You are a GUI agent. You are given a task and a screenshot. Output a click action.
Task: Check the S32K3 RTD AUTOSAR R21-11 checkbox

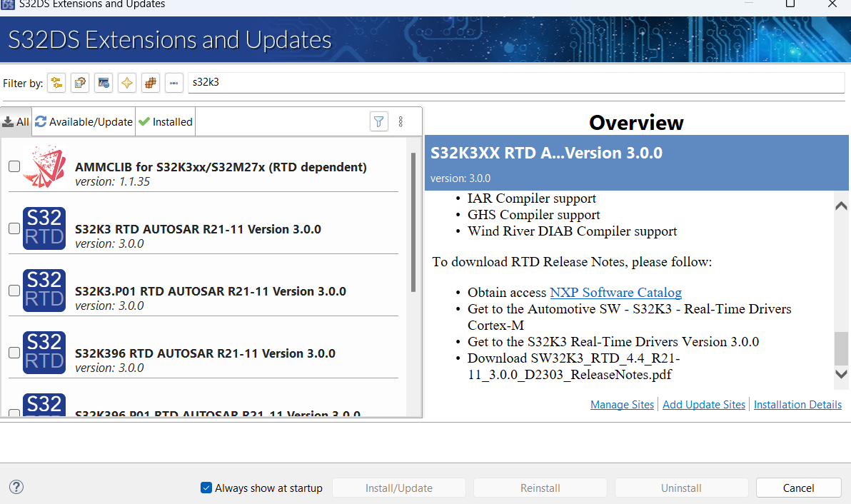click(15, 228)
